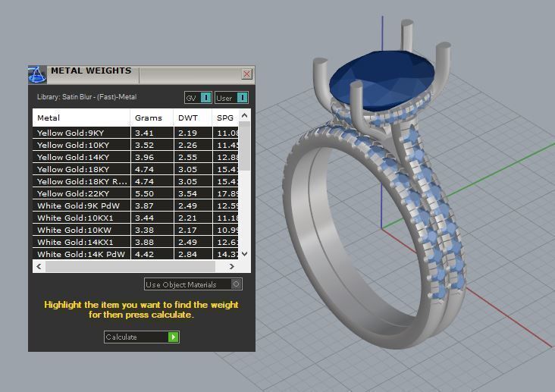Screen dimensions: 555x392
Task: Click the 5.50 grams cell
Action: click(x=152, y=193)
